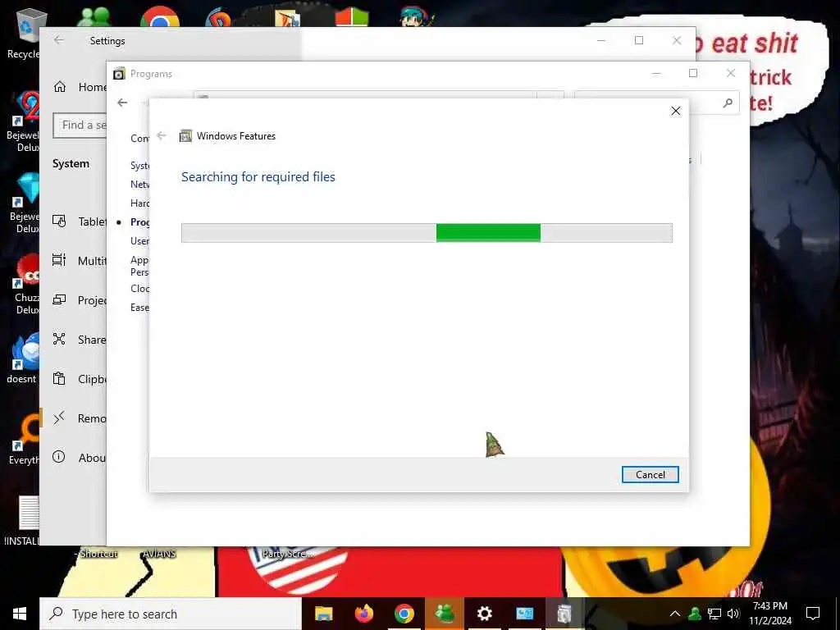Launch Chrome from the taskbar
The image size is (840, 630).
click(x=404, y=614)
